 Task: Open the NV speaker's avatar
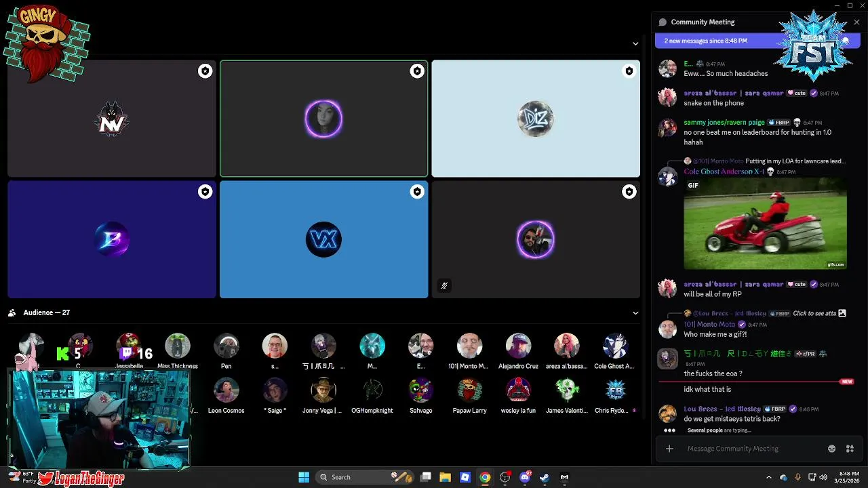click(111, 119)
